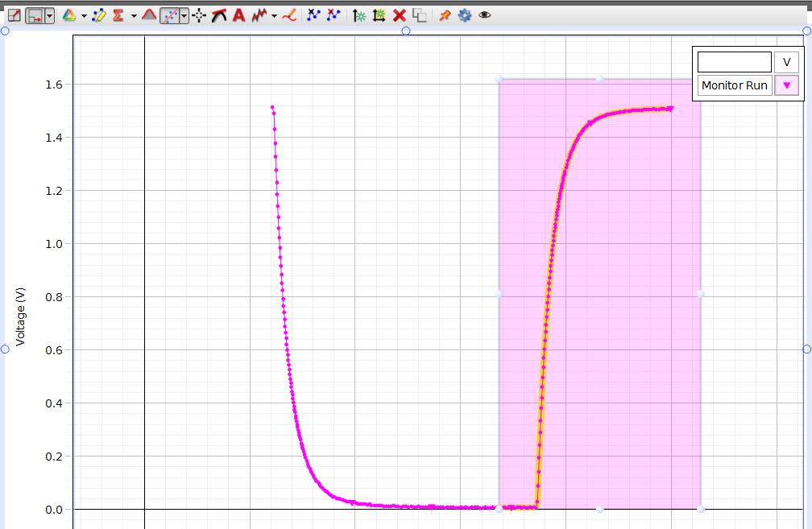Toggle the sigma statistics tool
Screen dimensions: 812x529
click(x=118, y=15)
